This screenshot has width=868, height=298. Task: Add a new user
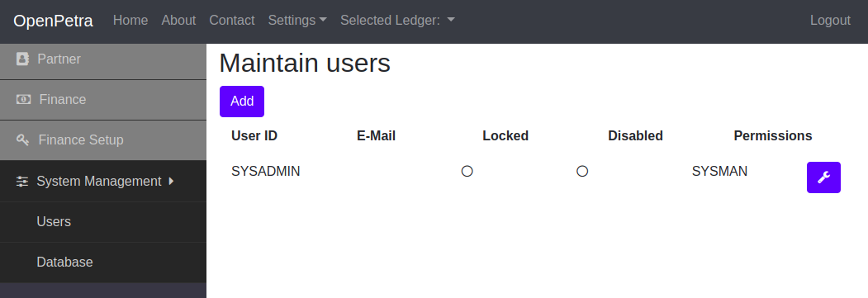pos(242,102)
